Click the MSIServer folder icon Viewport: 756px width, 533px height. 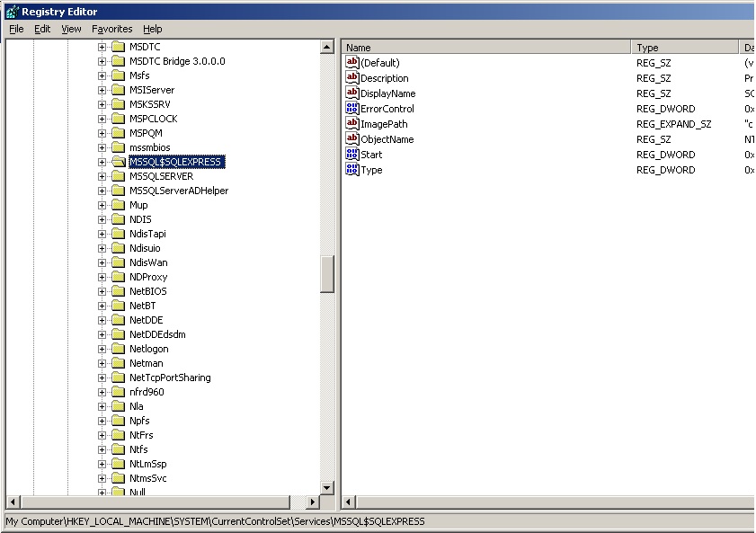[x=118, y=90]
